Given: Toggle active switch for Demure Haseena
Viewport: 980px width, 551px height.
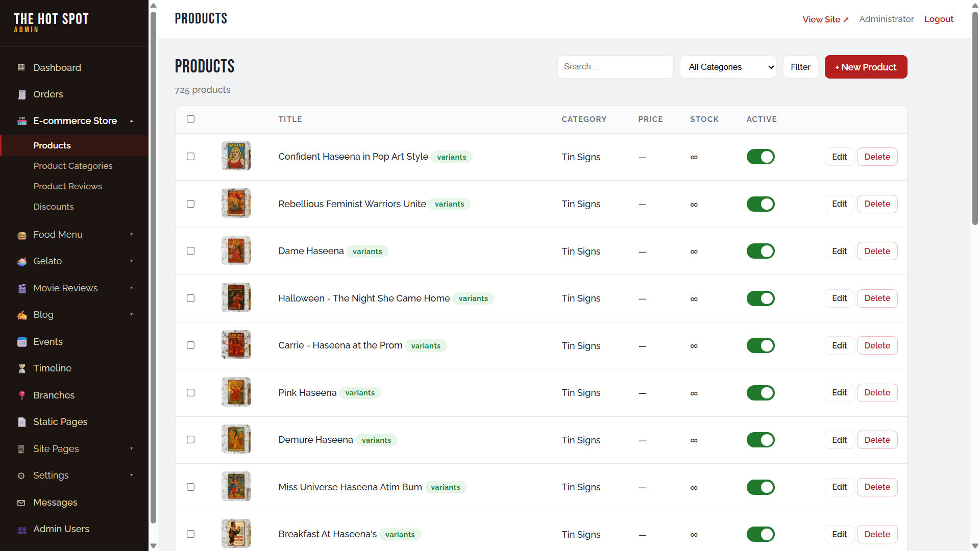Looking at the screenshot, I should coord(761,440).
